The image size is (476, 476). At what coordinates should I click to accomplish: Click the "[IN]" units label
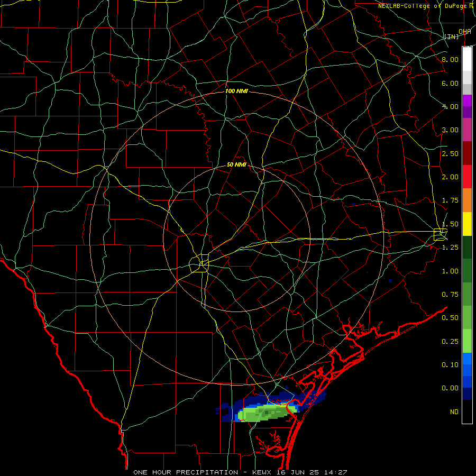point(452,36)
